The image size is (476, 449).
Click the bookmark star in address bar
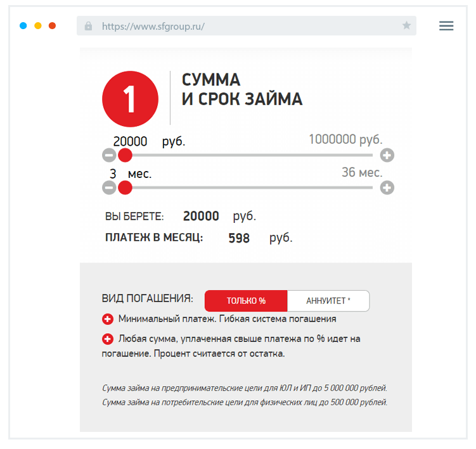pyautogui.click(x=406, y=26)
